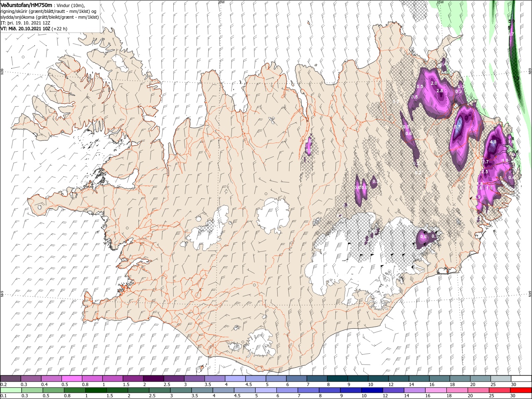Click the '15W' longitude label at the top edge
This screenshot has width=532, height=399.
point(440,2)
